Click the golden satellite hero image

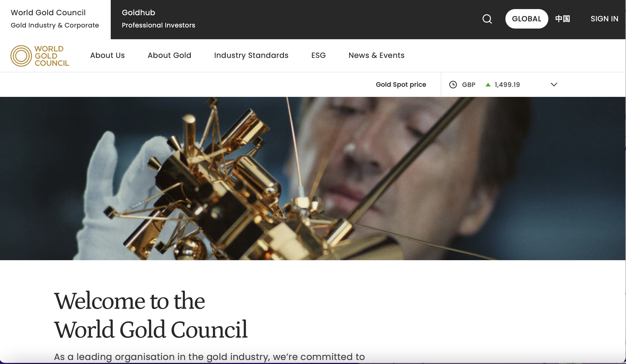point(313,179)
